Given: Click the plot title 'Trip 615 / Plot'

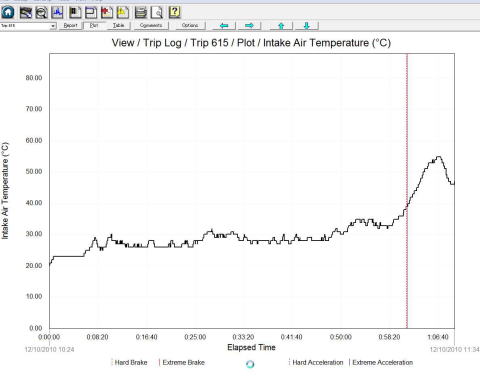Looking at the screenshot, I should point(222,43).
